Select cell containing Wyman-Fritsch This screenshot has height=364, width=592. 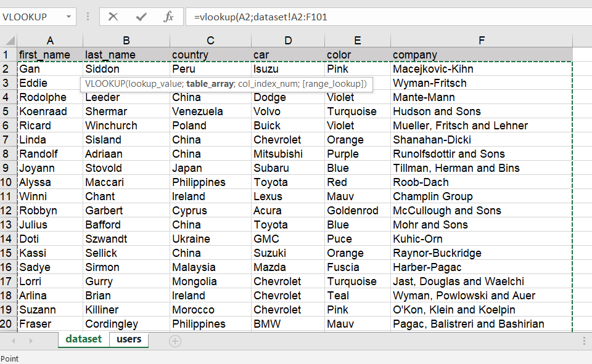pyautogui.click(x=482, y=83)
